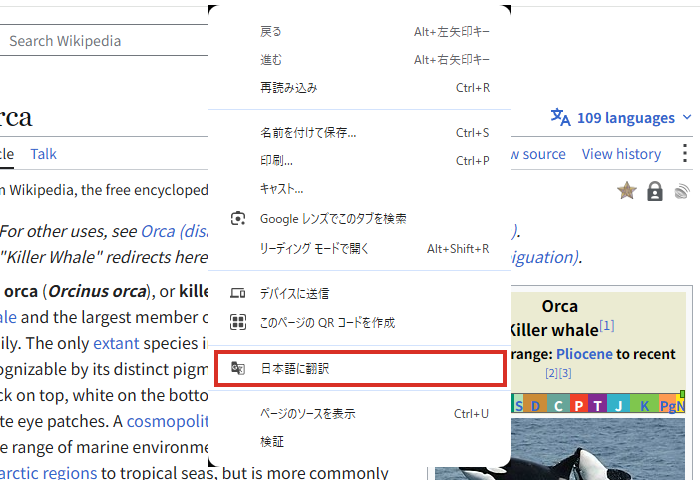This screenshot has width=700, height=480.
Task: Select 印刷 (Print) menu entry
Action: click(x=359, y=161)
